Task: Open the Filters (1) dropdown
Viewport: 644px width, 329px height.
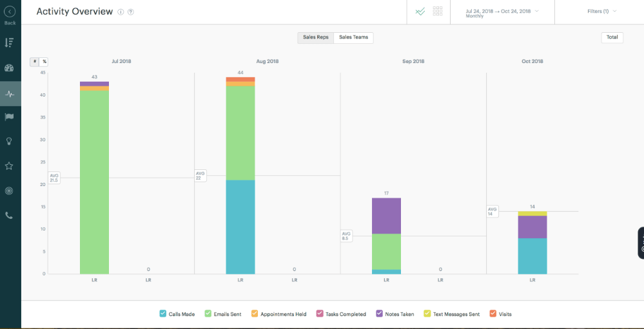Action: [601, 12]
